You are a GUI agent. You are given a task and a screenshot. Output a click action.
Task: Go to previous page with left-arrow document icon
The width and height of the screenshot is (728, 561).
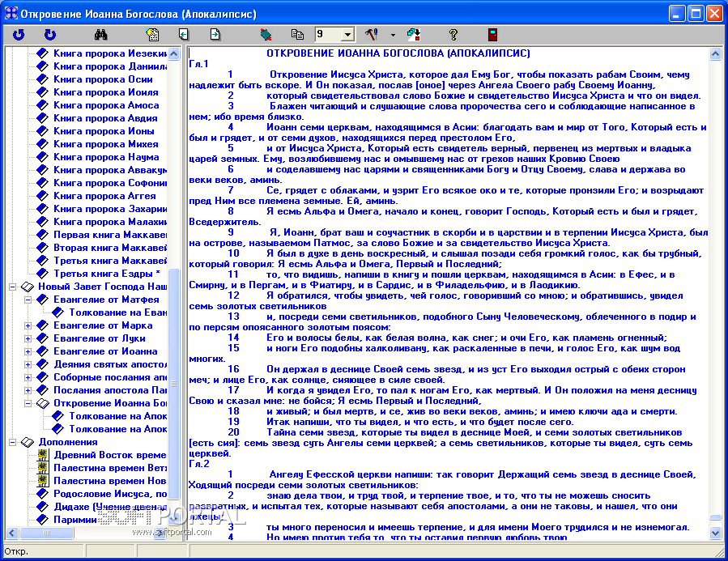[184, 34]
